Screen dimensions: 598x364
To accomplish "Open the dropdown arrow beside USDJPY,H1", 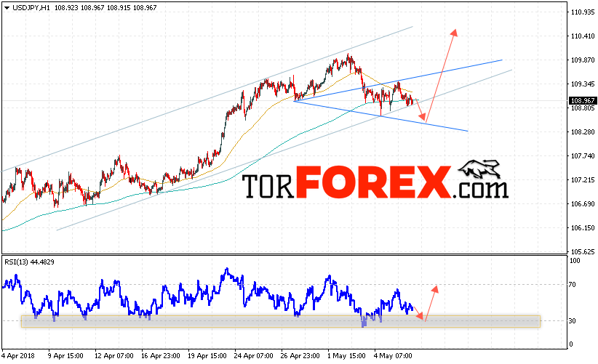I will [x=7, y=7].
